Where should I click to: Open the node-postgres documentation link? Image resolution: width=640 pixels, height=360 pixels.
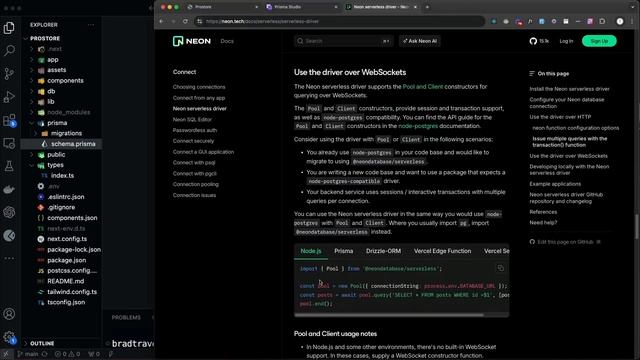pyautogui.click(x=418, y=126)
